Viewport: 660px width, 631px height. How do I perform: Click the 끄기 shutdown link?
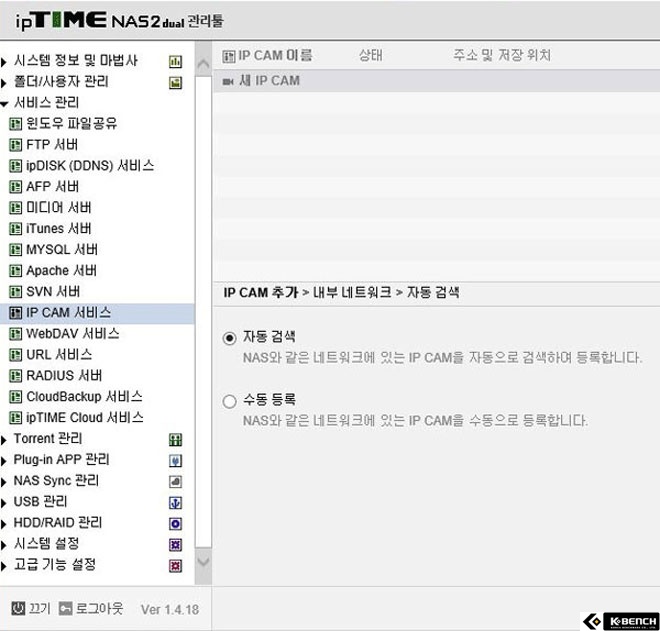[39, 608]
